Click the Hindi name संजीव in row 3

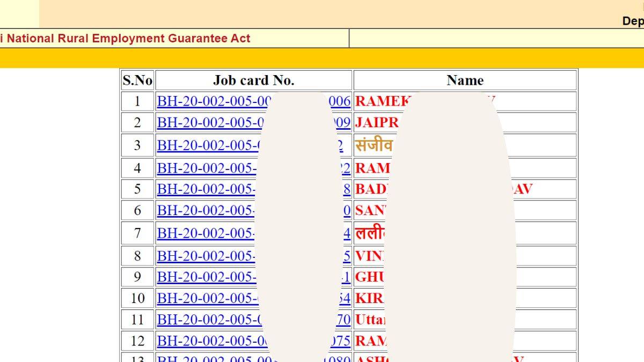pyautogui.click(x=374, y=145)
